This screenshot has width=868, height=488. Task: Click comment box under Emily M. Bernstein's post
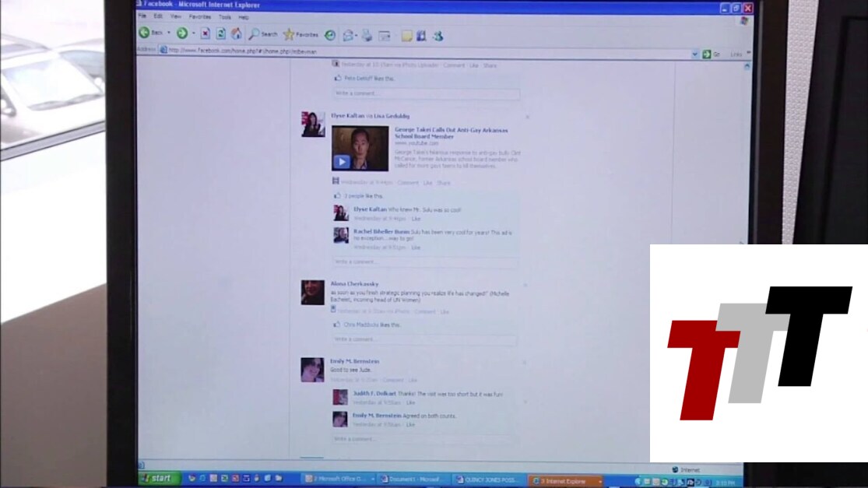425,439
